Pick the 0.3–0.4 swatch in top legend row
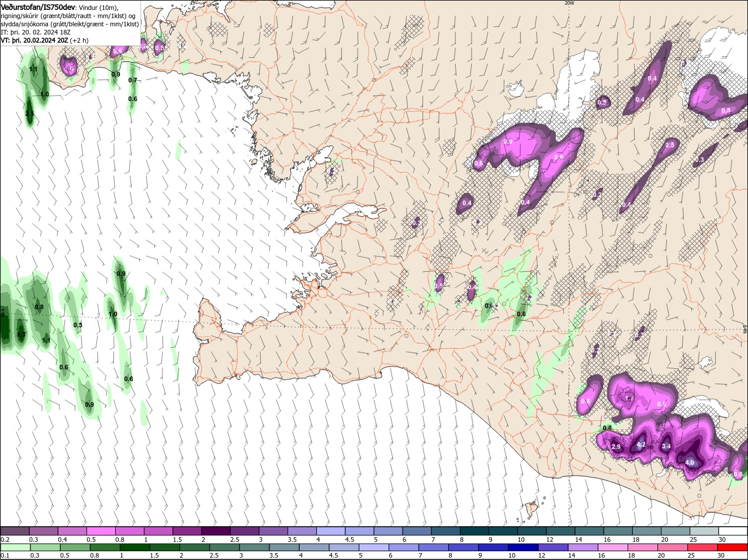Screen dimensions: 748x560 pos(43,531)
